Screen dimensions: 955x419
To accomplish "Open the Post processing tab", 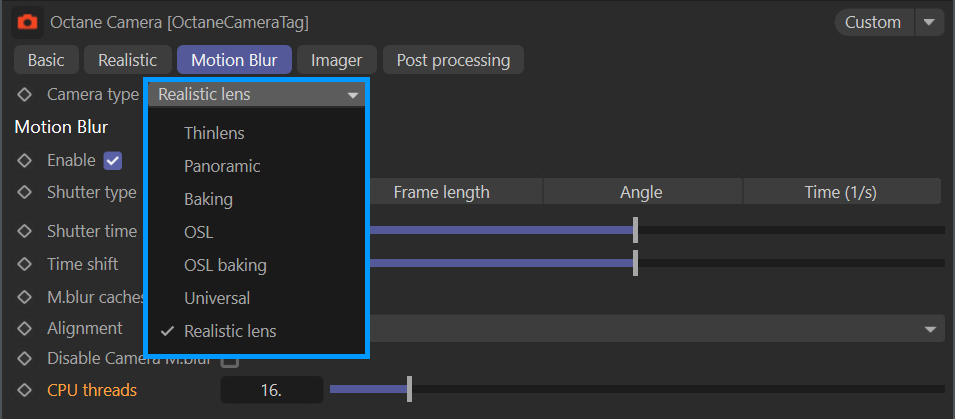I will click(x=453, y=60).
